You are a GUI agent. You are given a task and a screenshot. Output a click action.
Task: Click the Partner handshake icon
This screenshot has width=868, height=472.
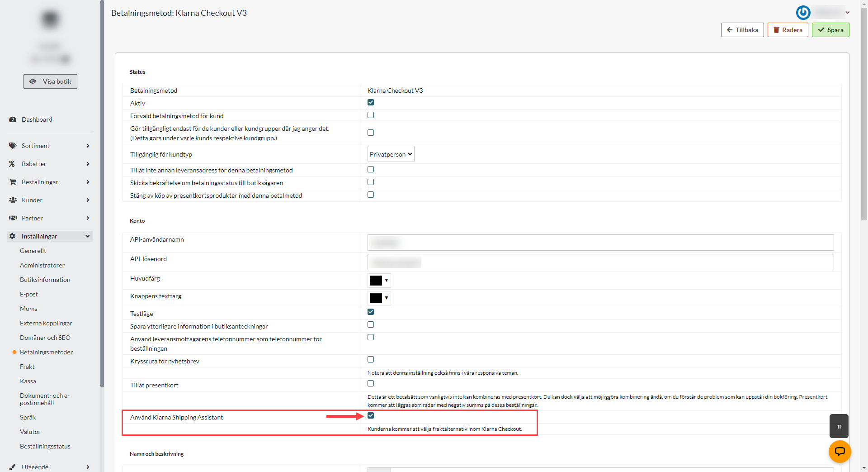click(13, 218)
